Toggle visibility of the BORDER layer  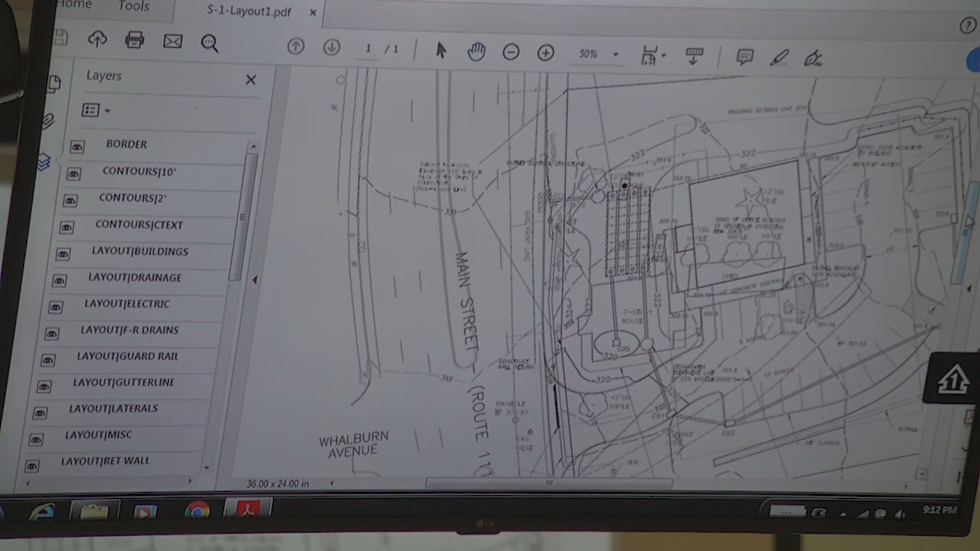click(x=77, y=147)
